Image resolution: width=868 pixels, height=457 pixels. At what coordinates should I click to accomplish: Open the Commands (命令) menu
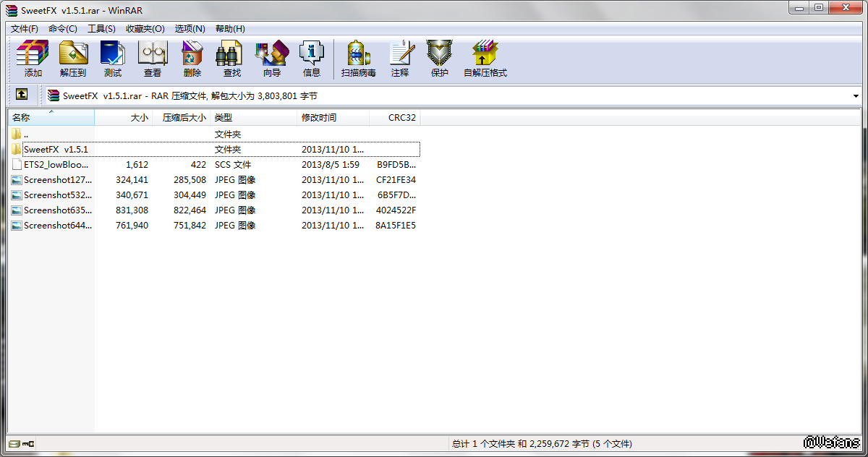point(63,29)
